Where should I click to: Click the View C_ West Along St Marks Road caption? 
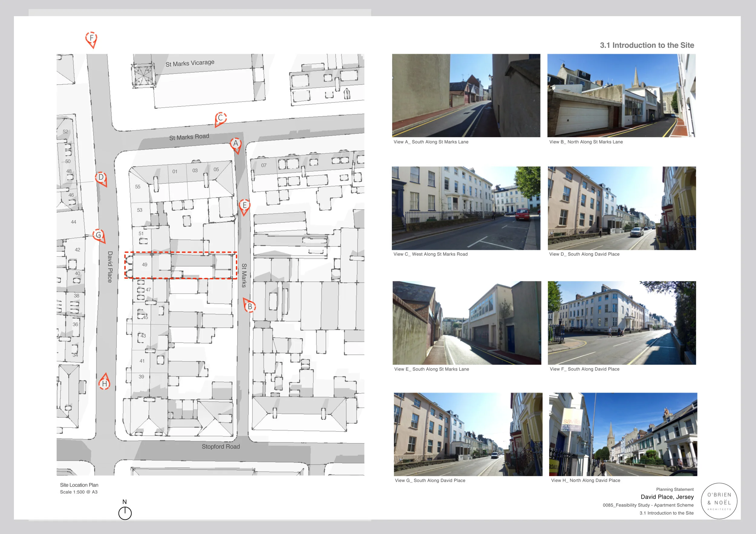pos(430,254)
